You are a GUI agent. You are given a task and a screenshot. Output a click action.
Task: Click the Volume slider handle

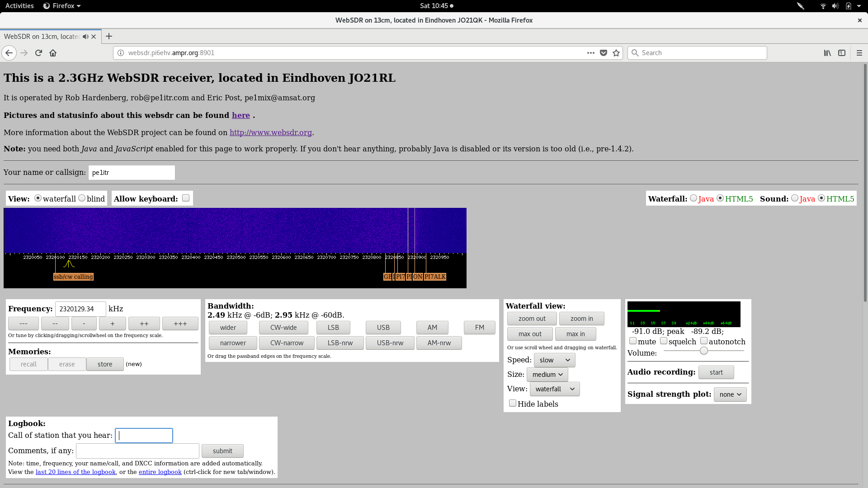tap(704, 351)
